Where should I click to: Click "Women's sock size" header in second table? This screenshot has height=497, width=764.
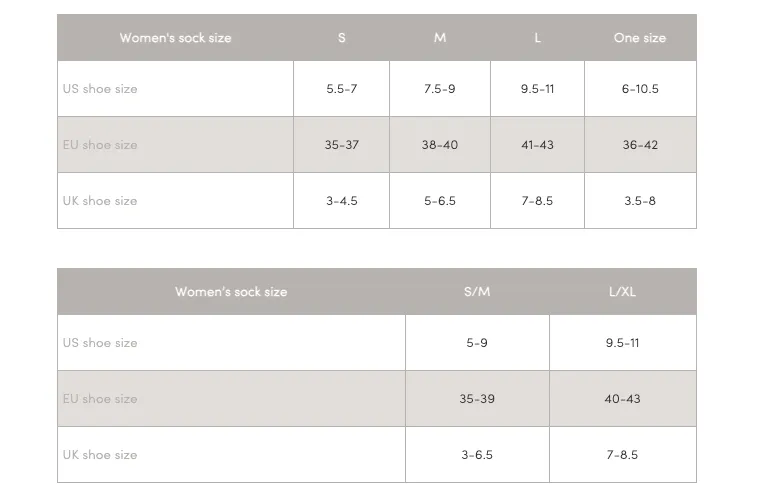click(x=231, y=292)
